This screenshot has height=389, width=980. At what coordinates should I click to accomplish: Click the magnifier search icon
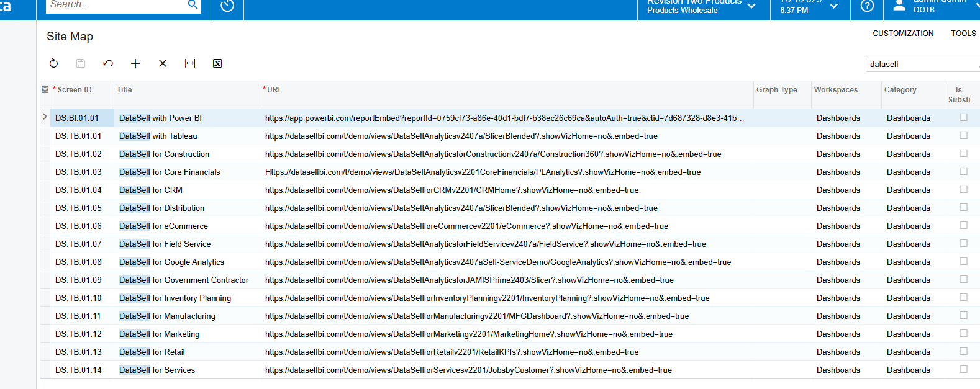(193, 5)
